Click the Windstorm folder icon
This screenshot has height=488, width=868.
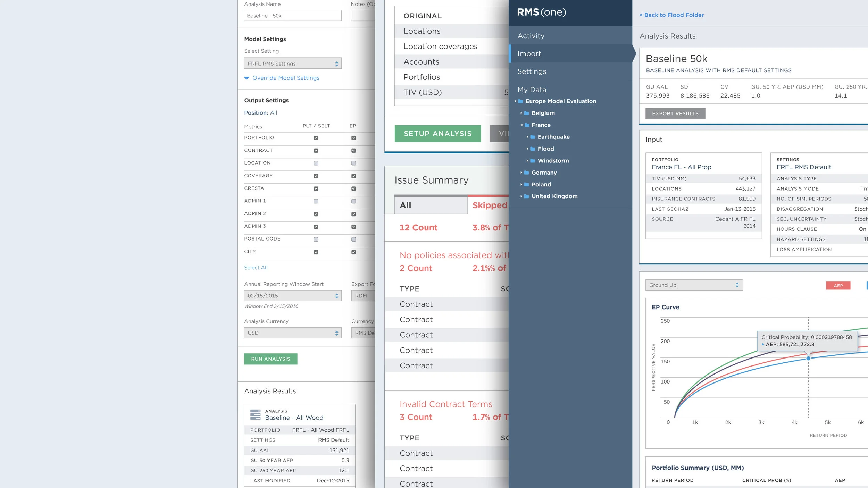533,161
